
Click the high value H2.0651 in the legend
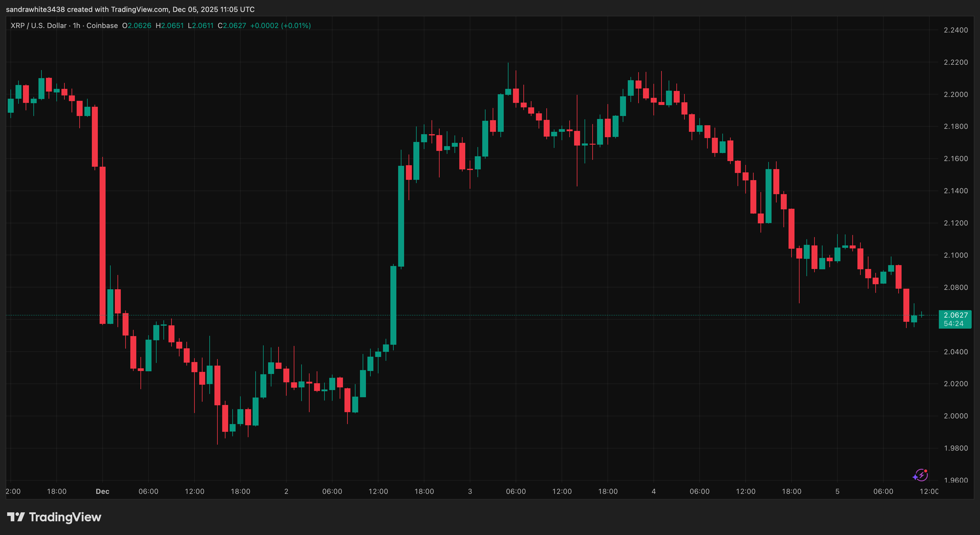pos(170,25)
